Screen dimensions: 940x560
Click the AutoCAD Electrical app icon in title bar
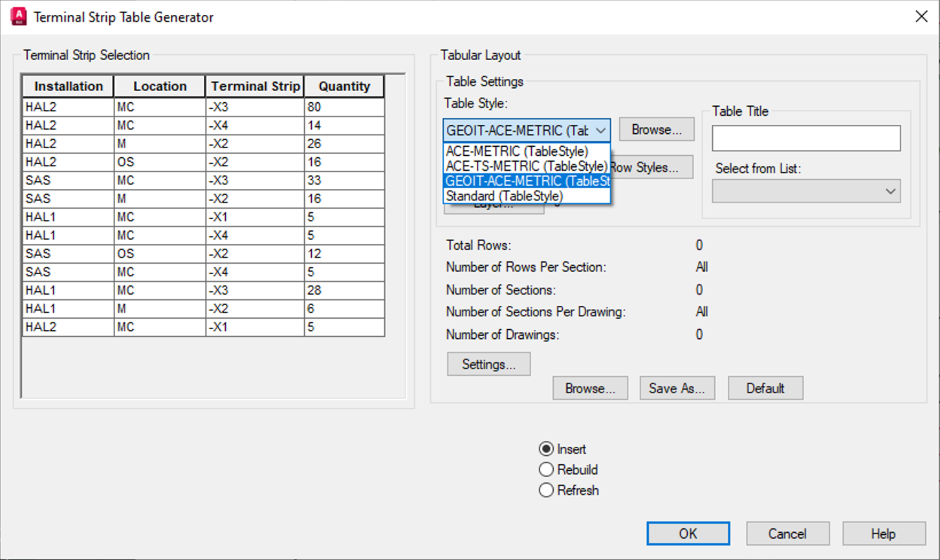[x=19, y=17]
